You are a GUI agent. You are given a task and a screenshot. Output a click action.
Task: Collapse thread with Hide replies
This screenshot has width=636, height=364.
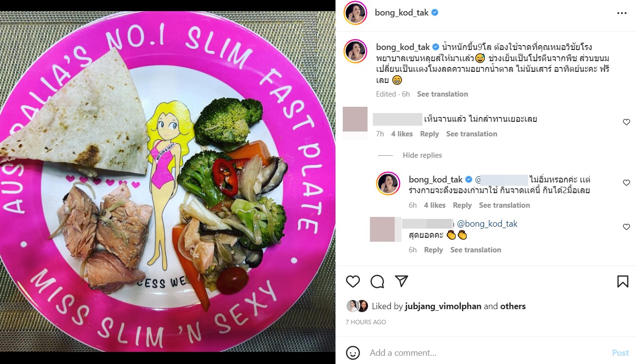pos(422,155)
